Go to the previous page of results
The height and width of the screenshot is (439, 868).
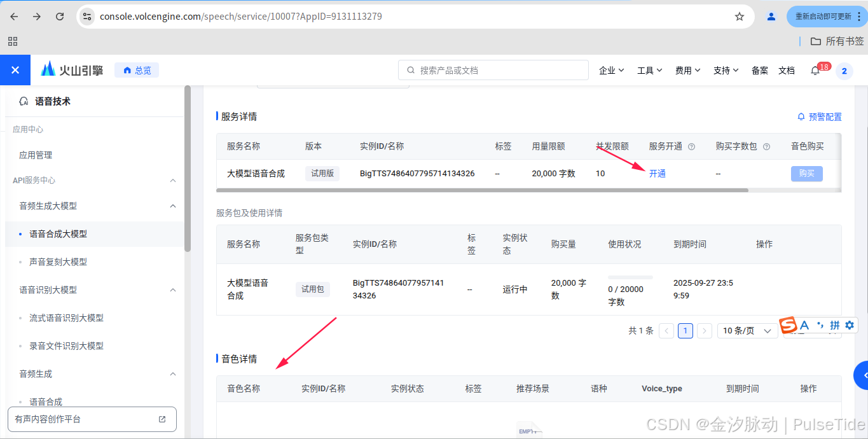(x=666, y=331)
